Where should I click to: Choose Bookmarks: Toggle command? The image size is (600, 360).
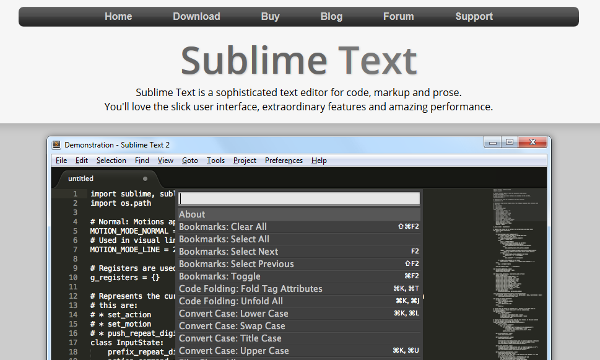(299, 276)
